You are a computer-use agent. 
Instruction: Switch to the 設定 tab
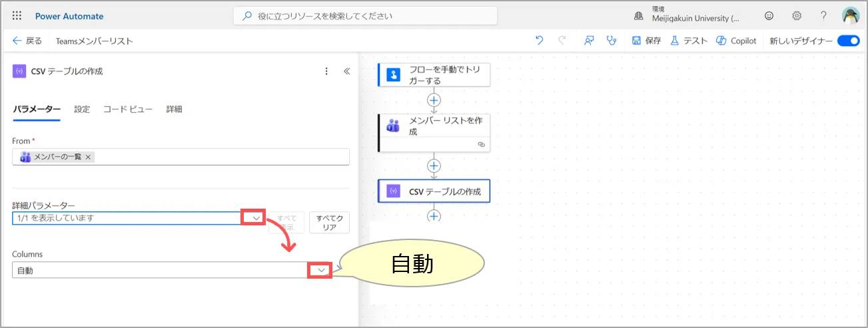(82, 109)
